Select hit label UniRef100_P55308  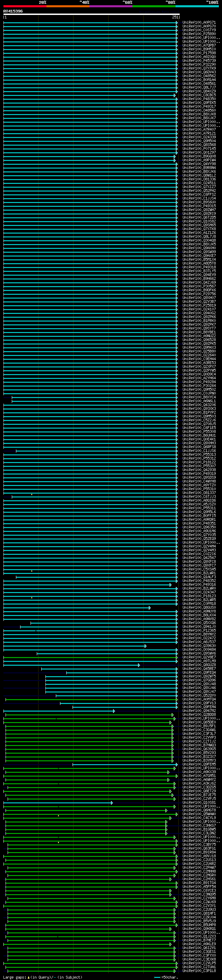(199, 431)
